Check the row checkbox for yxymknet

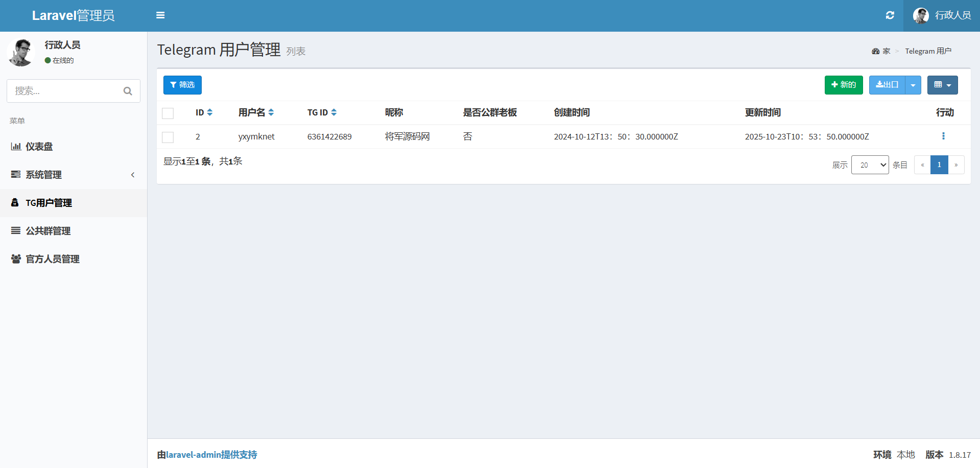click(x=168, y=137)
